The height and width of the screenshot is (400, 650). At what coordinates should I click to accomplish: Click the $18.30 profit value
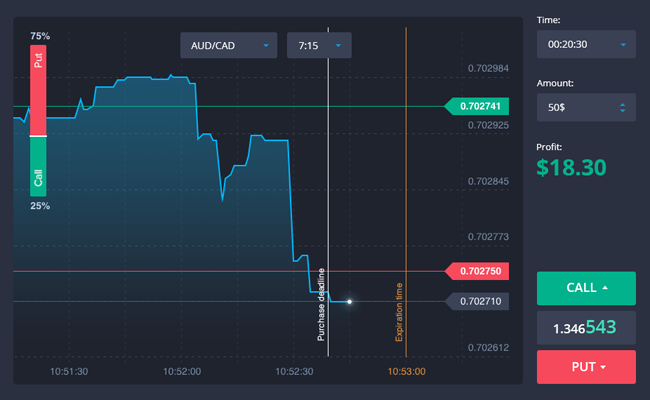pyautogui.click(x=571, y=167)
